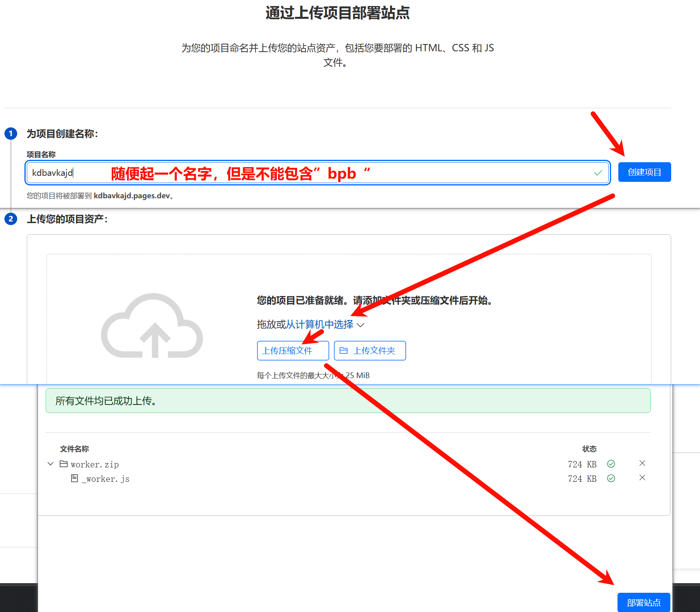This screenshot has width=700, height=612.
Task: Select the _worker.js file row name
Action: pos(106,479)
